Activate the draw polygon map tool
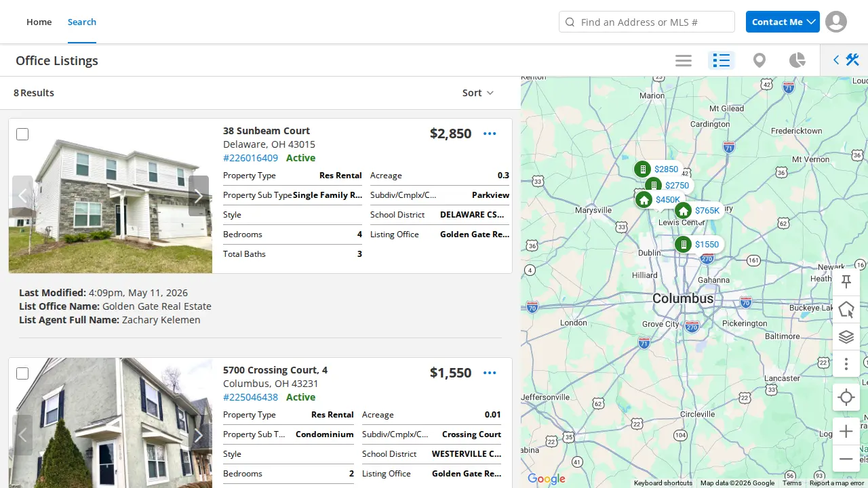 [846, 310]
